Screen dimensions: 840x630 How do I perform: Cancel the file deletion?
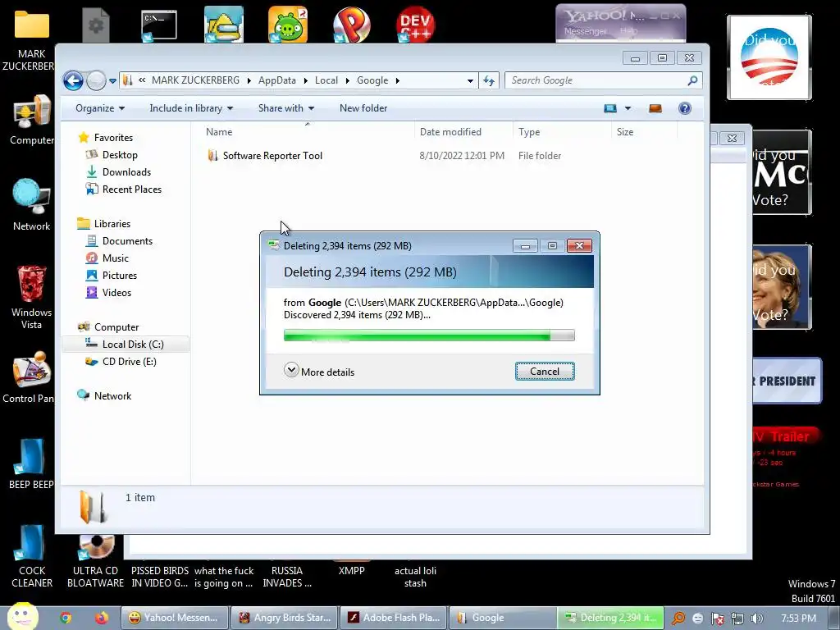(545, 372)
